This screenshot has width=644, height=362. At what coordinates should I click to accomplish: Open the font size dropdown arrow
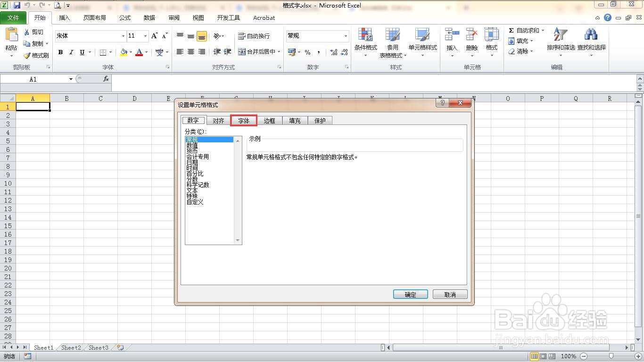pos(145,36)
